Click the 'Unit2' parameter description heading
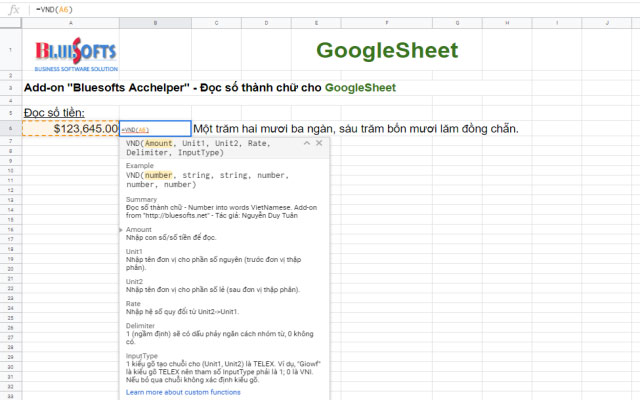The image size is (640, 400). pos(134,282)
